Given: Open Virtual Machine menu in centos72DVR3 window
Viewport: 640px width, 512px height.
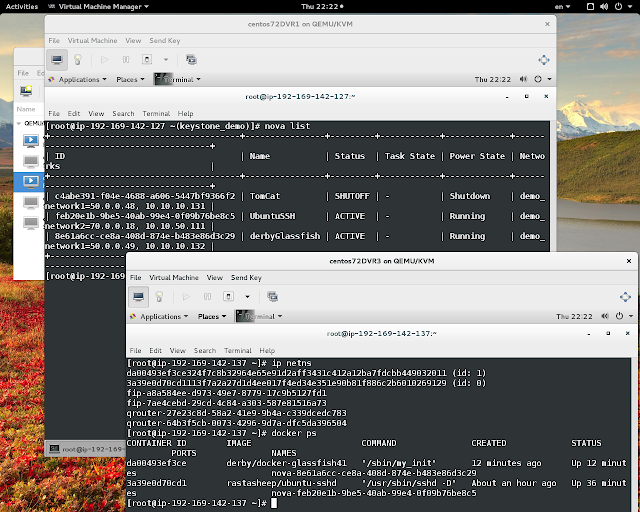Looking at the screenshot, I should point(174,277).
